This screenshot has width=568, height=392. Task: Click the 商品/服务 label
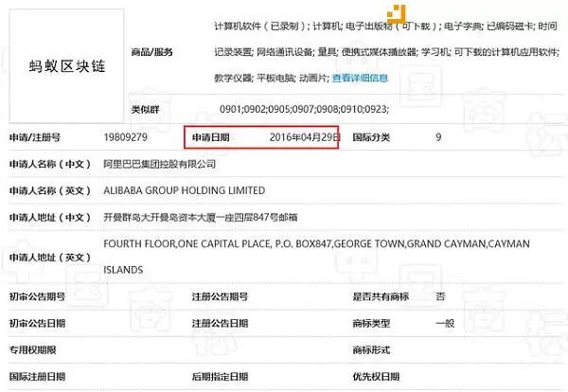click(151, 52)
